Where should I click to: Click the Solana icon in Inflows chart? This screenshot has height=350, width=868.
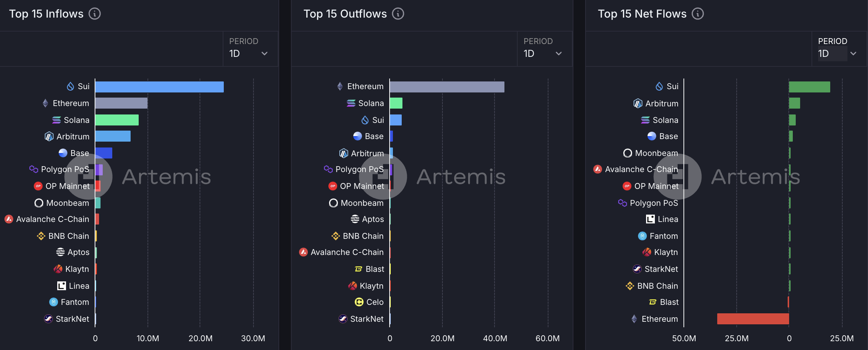click(x=56, y=120)
